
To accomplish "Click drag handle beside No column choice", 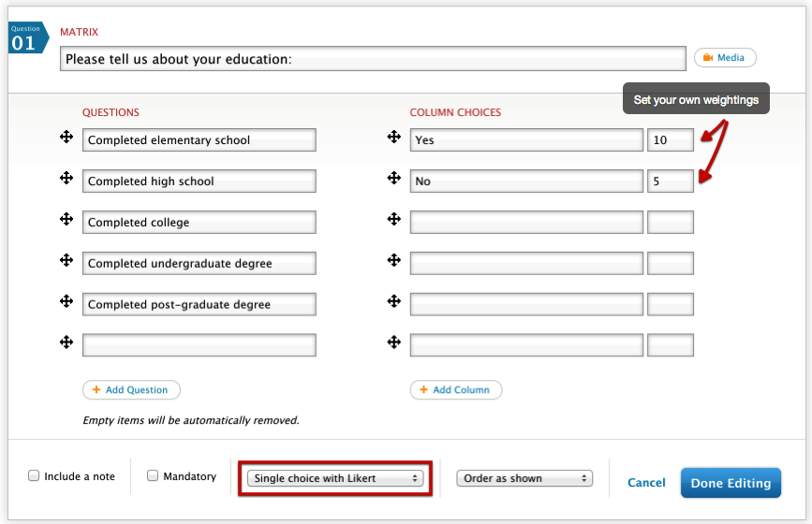I will pyautogui.click(x=394, y=178).
